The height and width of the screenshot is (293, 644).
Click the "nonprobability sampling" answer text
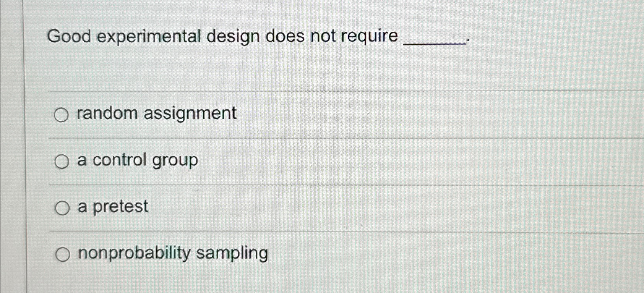172,253
